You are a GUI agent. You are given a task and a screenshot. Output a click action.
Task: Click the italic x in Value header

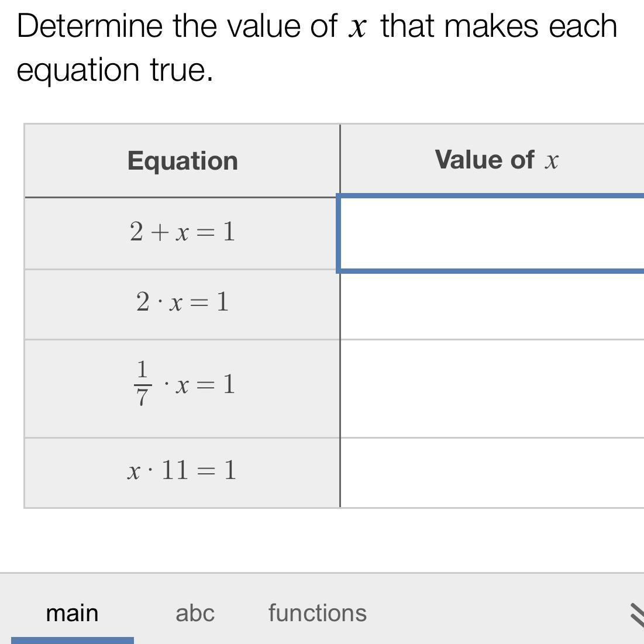tap(552, 161)
